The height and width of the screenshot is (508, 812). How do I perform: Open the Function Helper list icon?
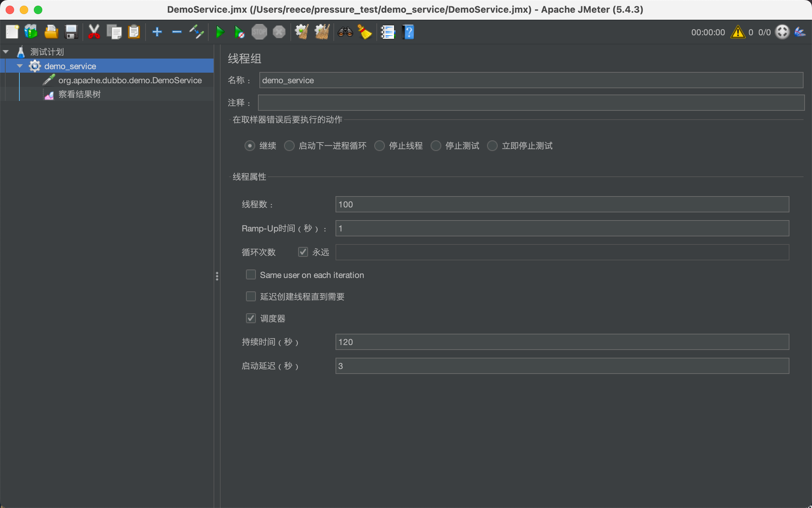[x=388, y=32]
